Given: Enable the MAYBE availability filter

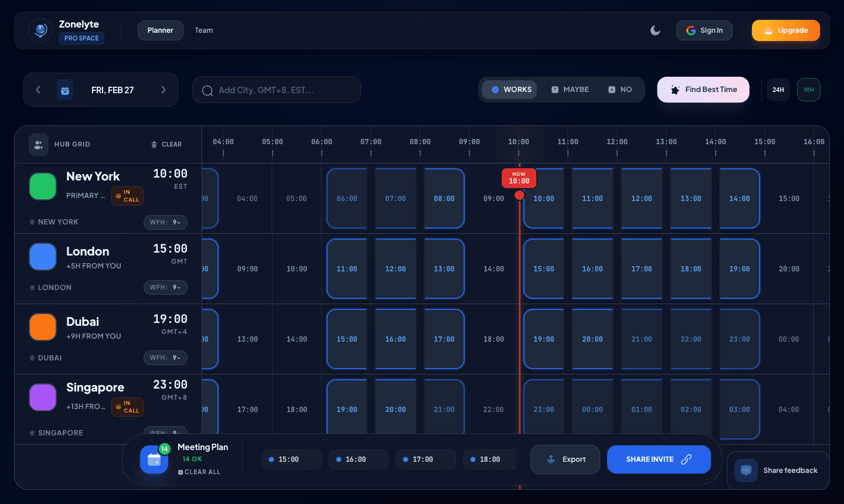Looking at the screenshot, I should pyautogui.click(x=569, y=89).
